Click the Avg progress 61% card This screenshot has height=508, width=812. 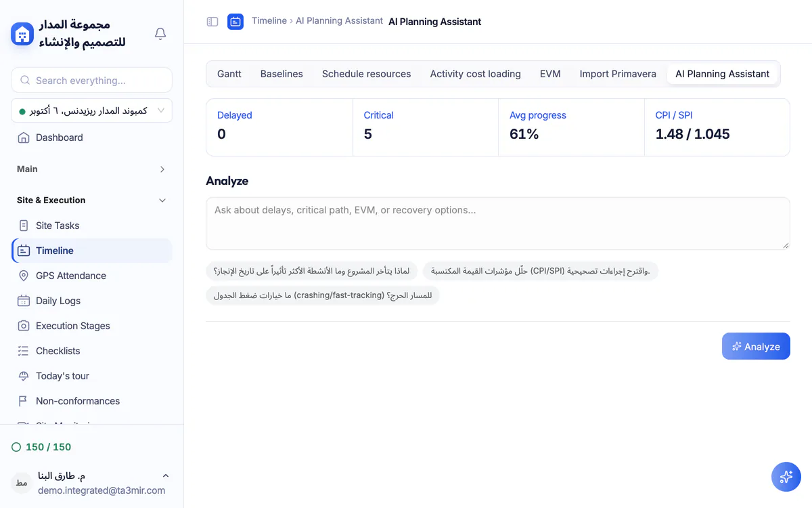[x=571, y=127]
